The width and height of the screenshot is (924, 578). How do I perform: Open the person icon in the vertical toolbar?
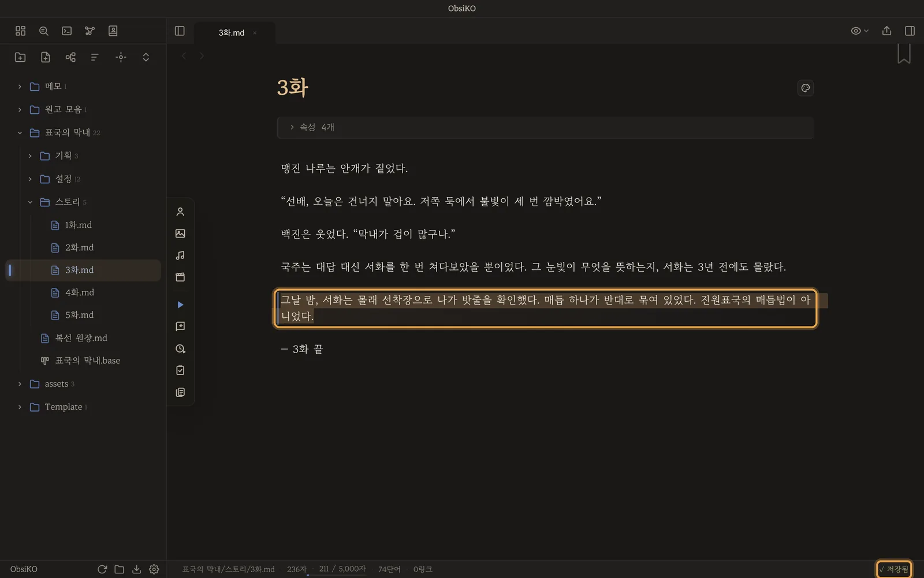pos(180,212)
